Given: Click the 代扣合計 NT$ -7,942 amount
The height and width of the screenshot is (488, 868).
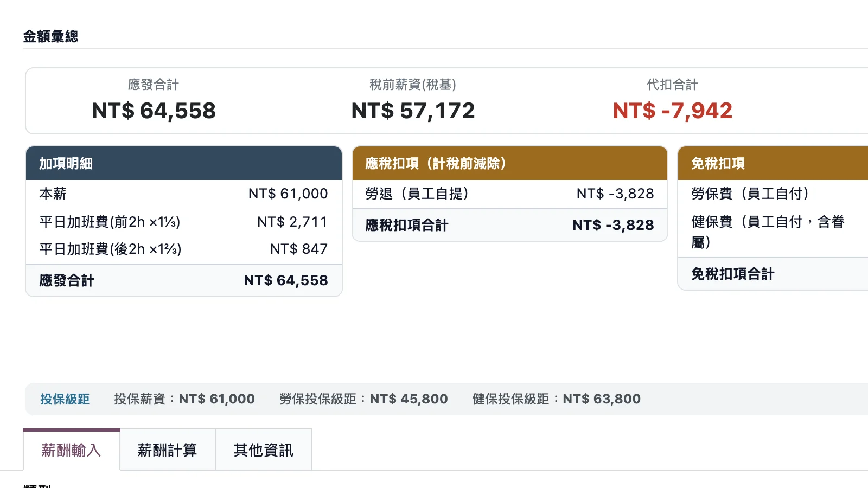Looking at the screenshot, I should [673, 111].
